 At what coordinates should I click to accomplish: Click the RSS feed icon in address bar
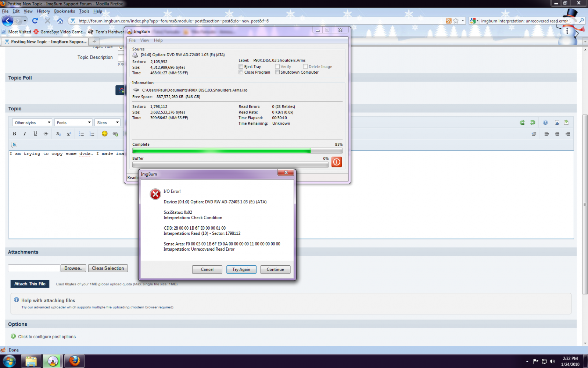[448, 21]
